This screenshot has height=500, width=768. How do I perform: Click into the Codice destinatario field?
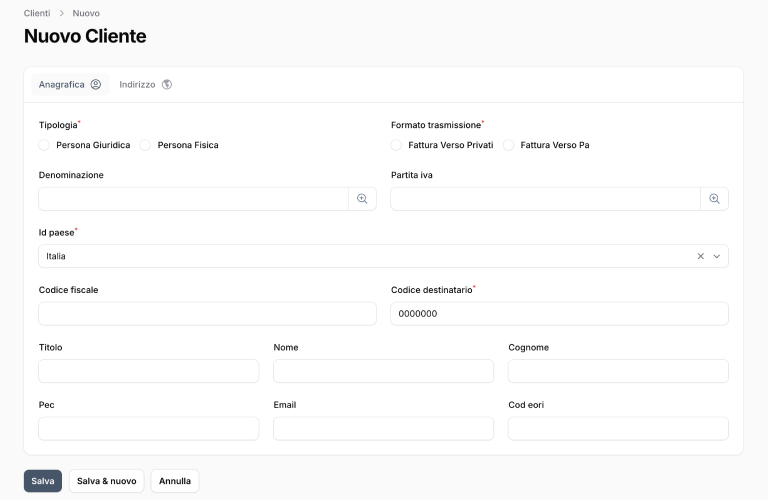pyautogui.click(x=559, y=314)
